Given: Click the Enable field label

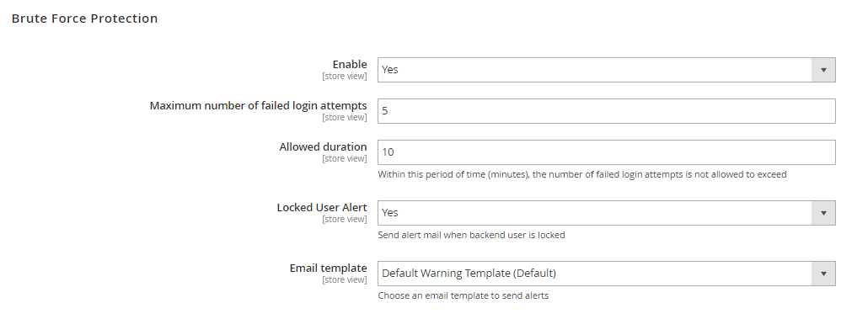Looking at the screenshot, I should (x=349, y=65).
